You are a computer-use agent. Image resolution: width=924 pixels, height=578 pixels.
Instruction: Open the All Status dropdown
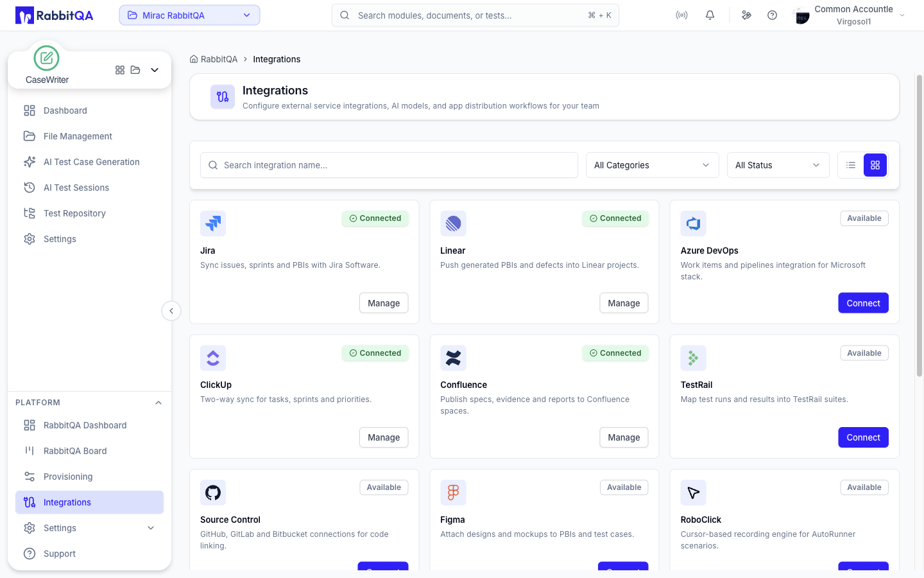click(x=778, y=165)
